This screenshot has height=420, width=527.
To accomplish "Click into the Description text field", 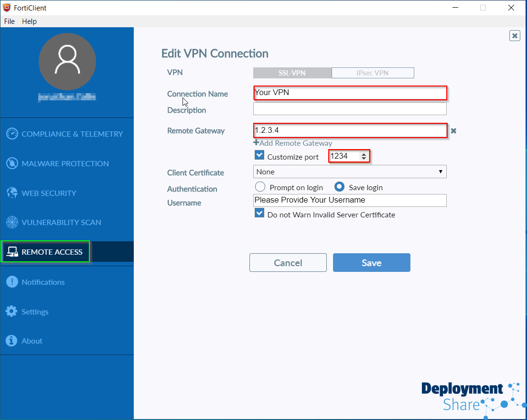I will [350, 109].
